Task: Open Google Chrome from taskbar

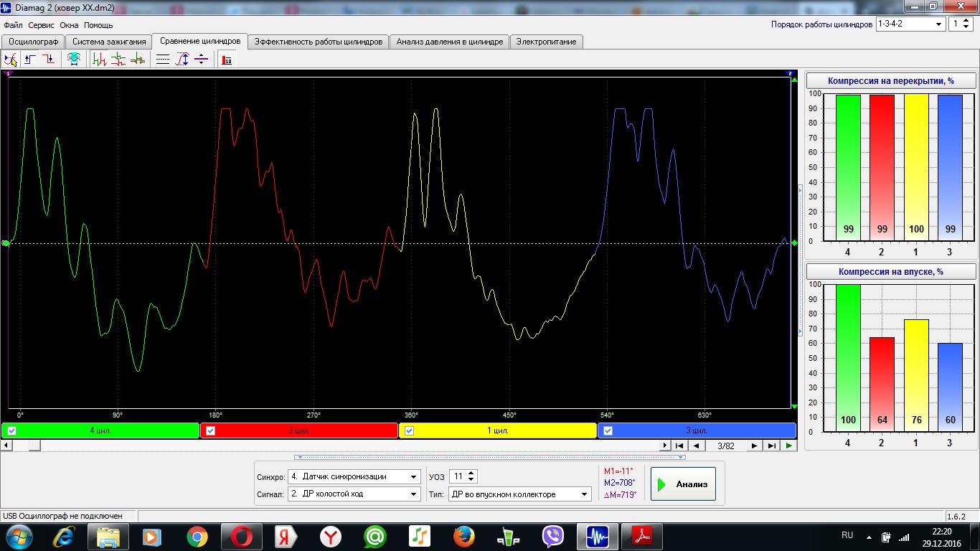Action: pyautogui.click(x=197, y=536)
